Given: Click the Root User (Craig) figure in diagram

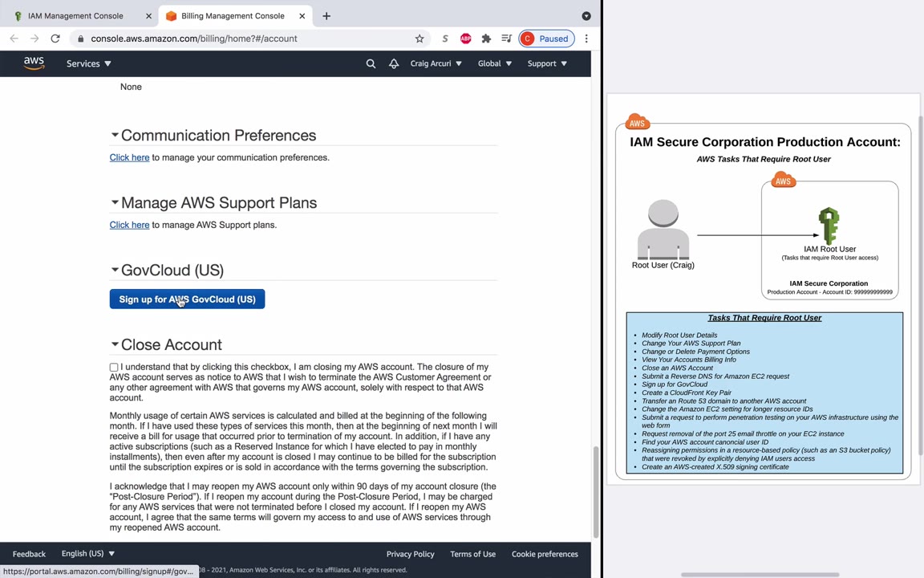Looking at the screenshot, I should point(663,230).
